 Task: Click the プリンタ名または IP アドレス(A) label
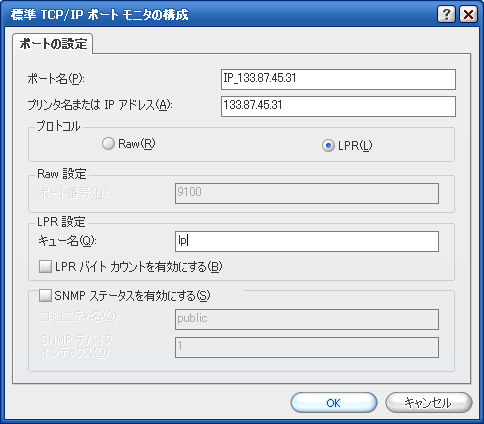pyautogui.click(x=100, y=105)
